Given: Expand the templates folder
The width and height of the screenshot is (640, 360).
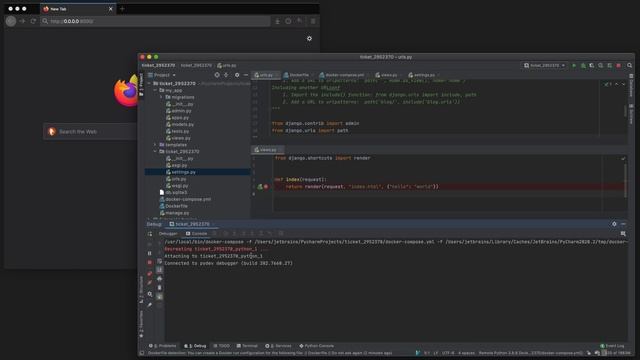Looking at the screenshot, I should click(x=156, y=145).
